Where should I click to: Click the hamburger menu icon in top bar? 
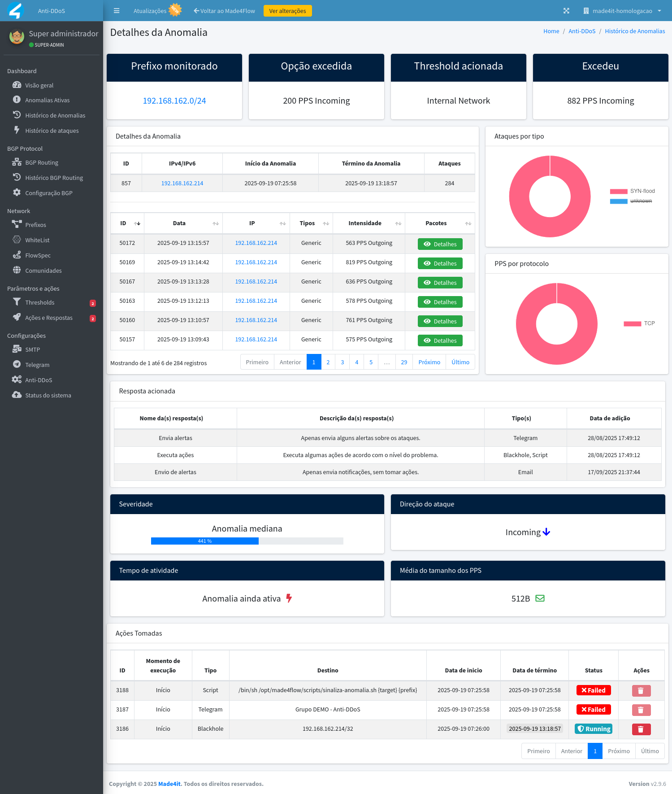(117, 11)
